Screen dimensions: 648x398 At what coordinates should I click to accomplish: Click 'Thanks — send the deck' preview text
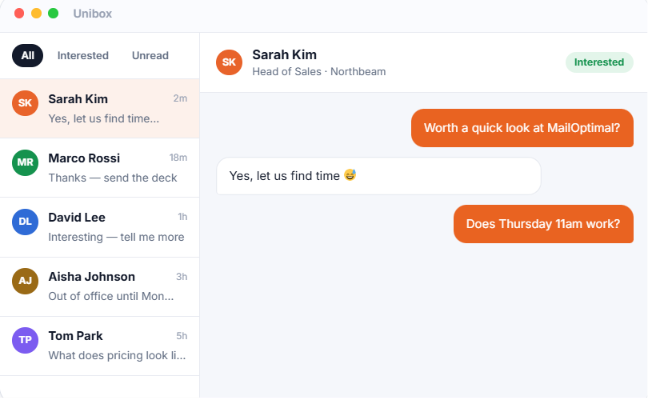pos(113,178)
